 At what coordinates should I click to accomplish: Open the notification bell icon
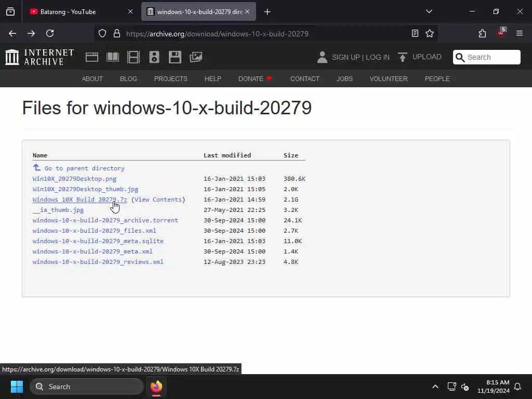click(x=518, y=387)
